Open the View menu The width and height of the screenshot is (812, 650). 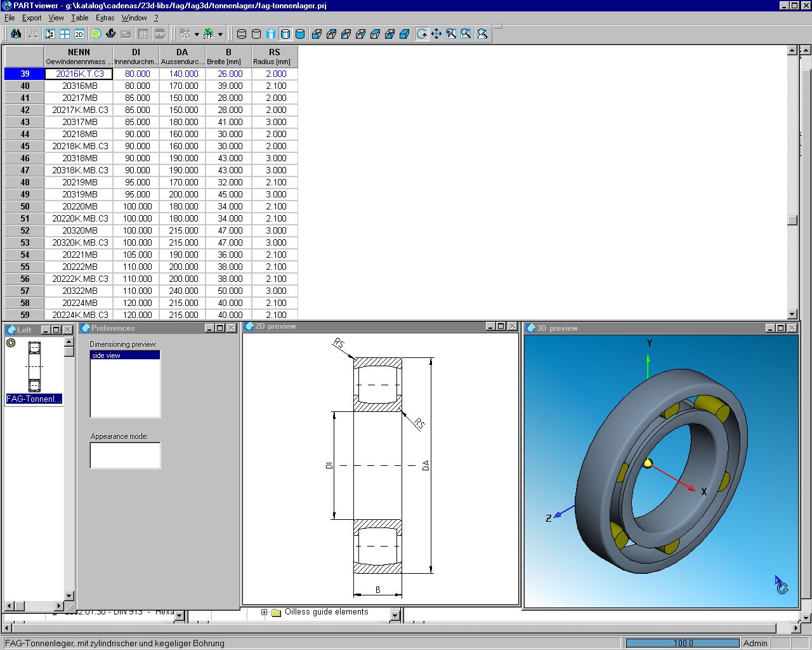click(56, 18)
